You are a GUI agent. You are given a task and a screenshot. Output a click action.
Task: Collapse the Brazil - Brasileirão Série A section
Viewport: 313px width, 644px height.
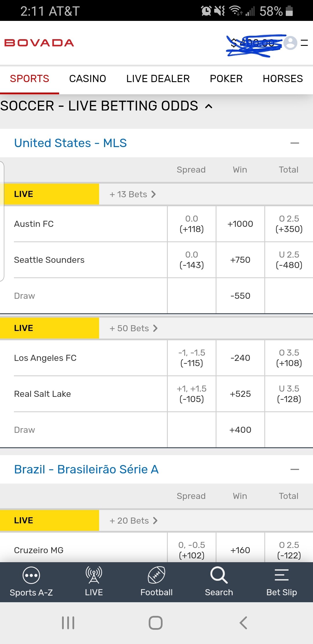[x=294, y=469]
